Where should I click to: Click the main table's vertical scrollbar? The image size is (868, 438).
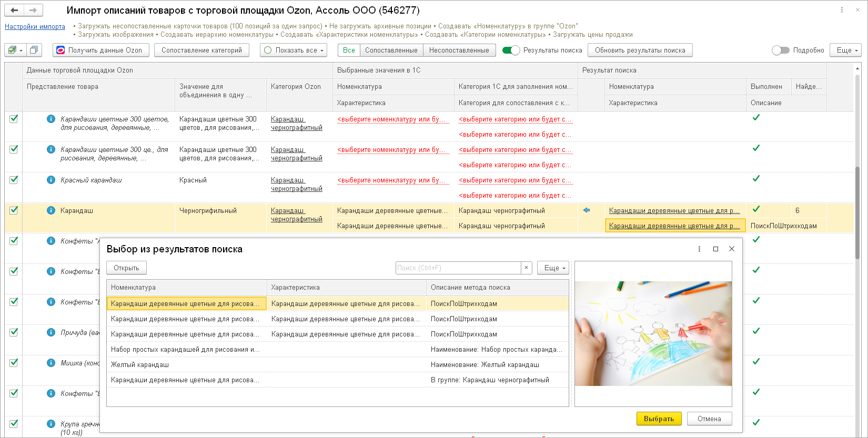857,210
